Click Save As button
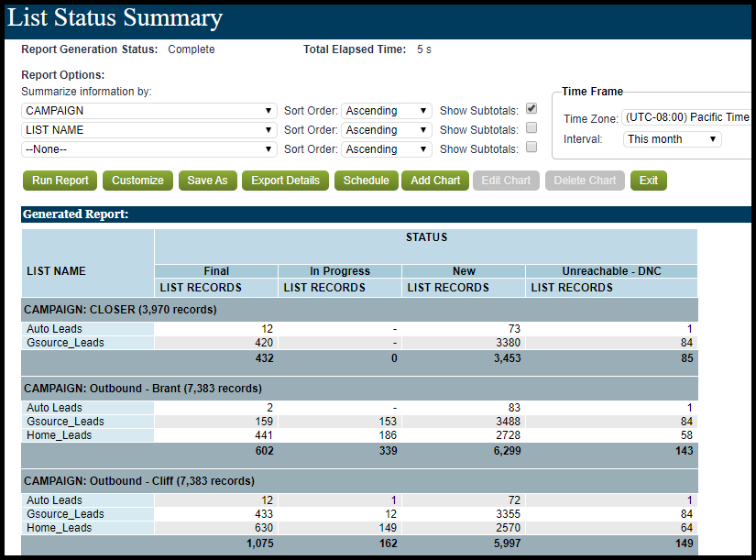Image resolution: width=756 pixels, height=560 pixels. coord(207,181)
